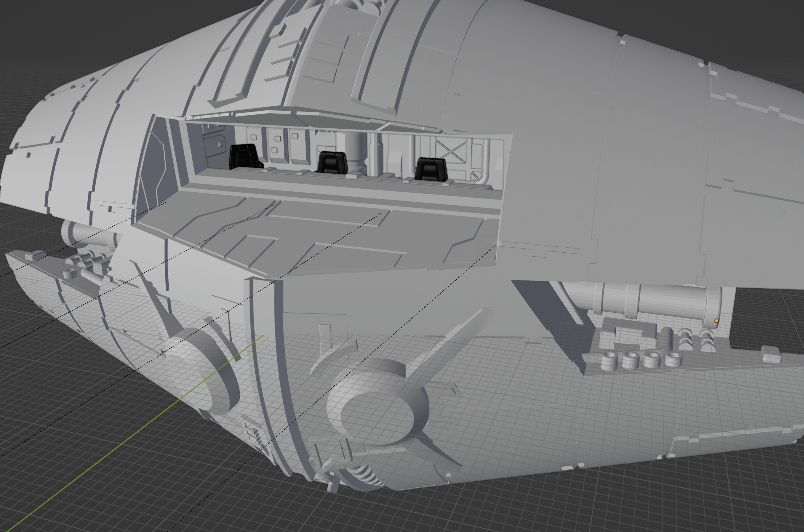Image resolution: width=804 pixels, height=532 pixels.
Task: Select the middle black seat in cockpit
Action: coord(332,162)
